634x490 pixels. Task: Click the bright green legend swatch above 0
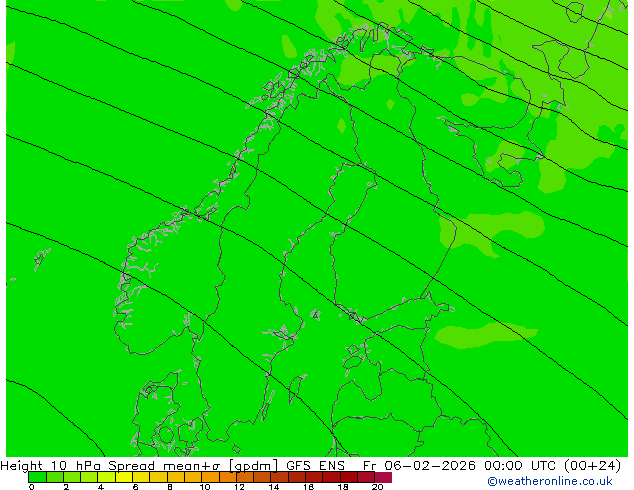[x=37, y=477]
